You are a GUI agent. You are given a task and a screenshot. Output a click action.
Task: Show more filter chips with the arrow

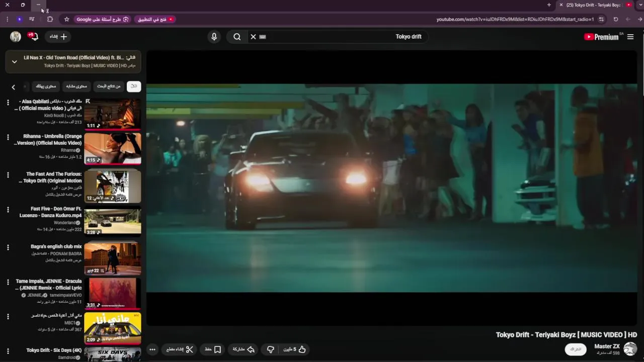tap(14, 87)
